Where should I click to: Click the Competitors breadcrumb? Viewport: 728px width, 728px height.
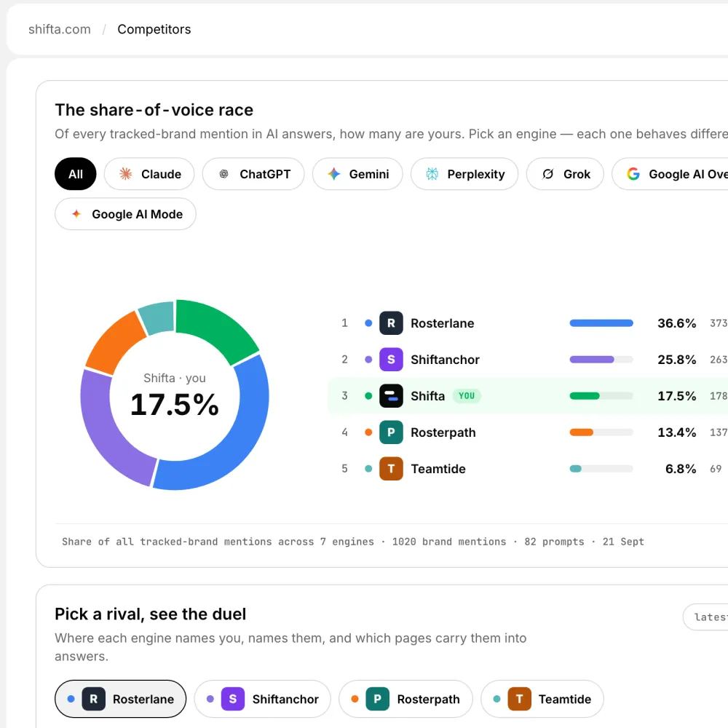[154, 29]
